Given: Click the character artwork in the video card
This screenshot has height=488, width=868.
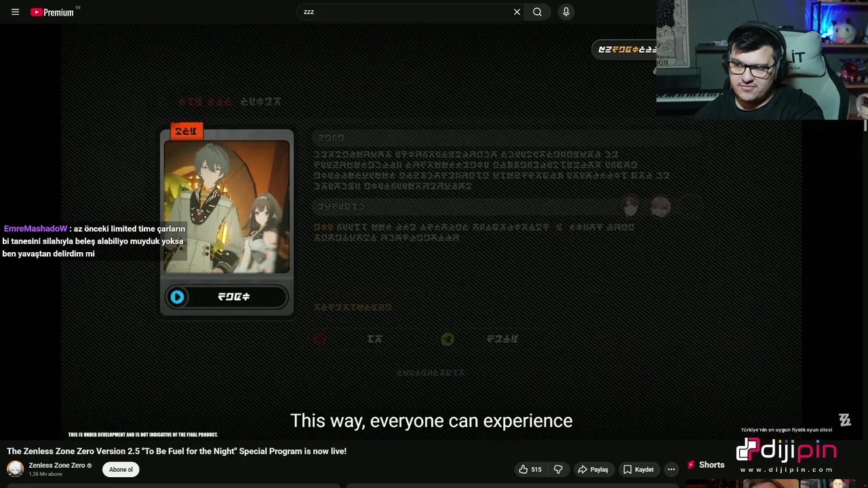Looking at the screenshot, I should (226, 206).
